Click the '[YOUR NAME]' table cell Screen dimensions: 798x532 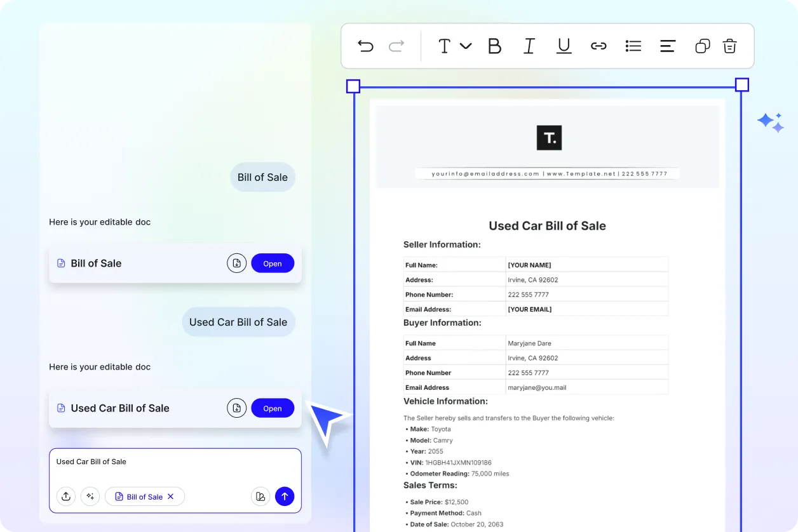pos(586,265)
